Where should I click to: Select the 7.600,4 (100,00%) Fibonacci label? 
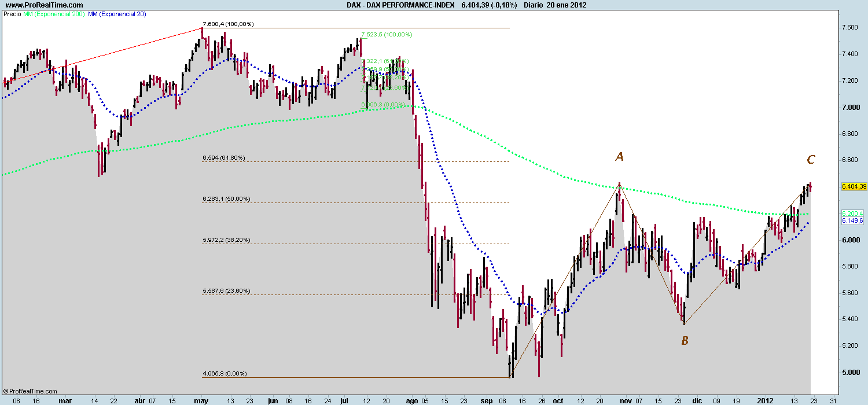(x=228, y=24)
